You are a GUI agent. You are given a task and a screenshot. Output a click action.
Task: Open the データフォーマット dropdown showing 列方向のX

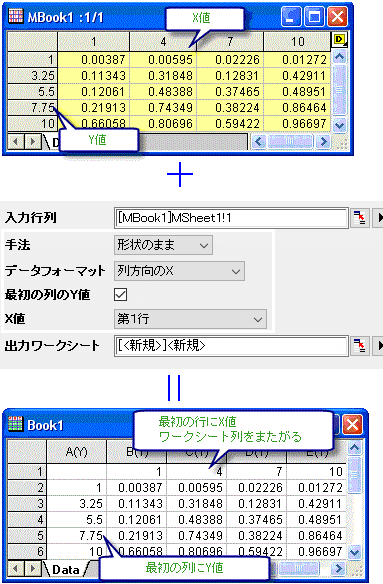pos(179,271)
